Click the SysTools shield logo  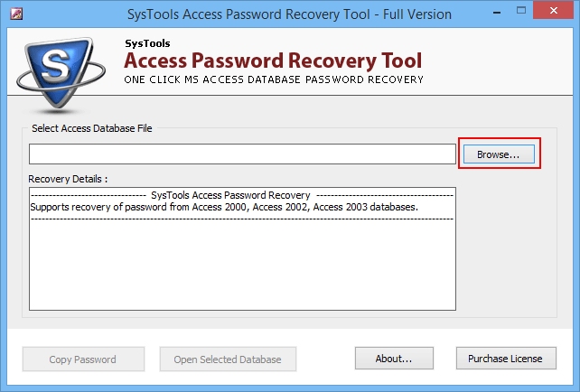(x=61, y=74)
